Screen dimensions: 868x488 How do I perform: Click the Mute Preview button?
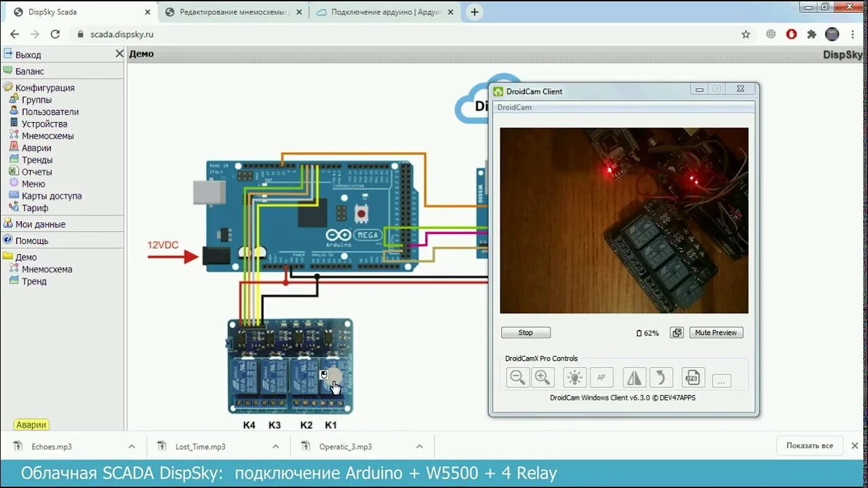coord(716,333)
